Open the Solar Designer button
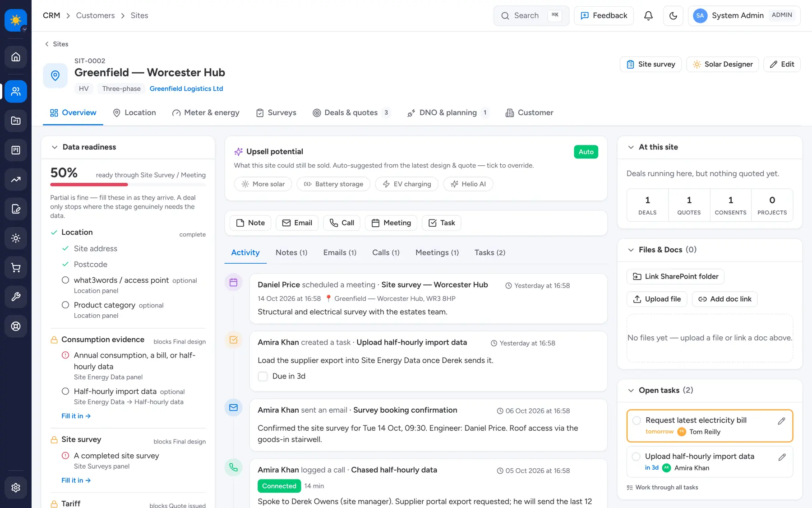 (723, 64)
